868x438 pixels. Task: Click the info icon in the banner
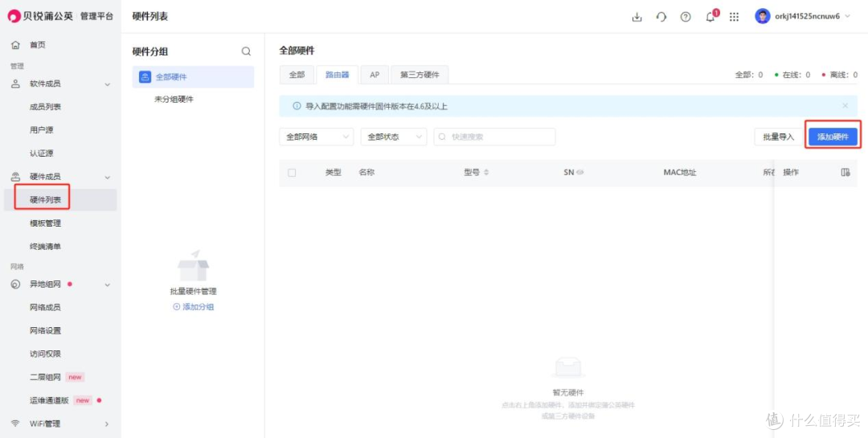(x=297, y=106)
